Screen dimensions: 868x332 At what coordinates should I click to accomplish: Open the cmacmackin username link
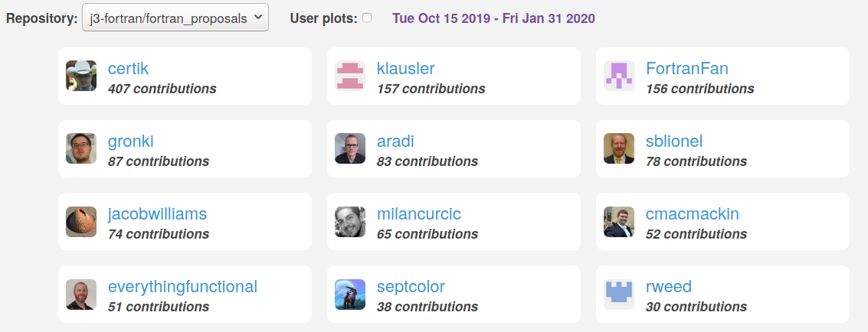[692, 213]
